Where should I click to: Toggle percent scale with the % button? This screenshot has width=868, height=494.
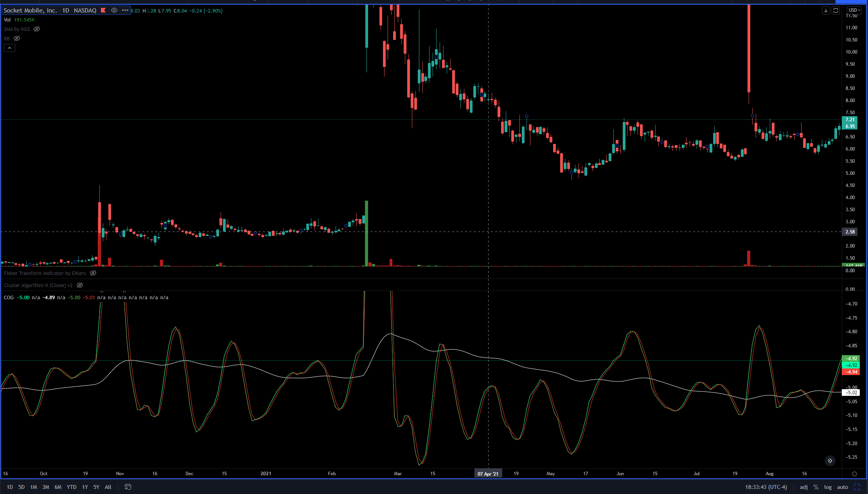[x=816, y=487]
